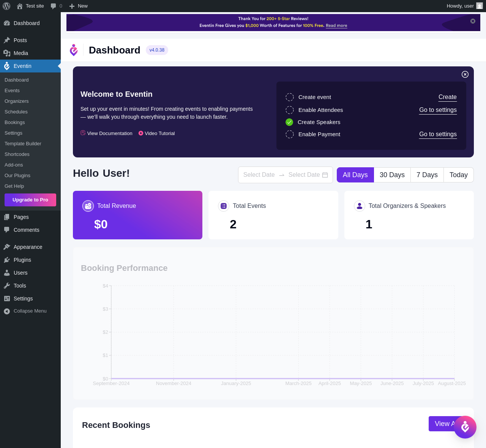Open Posts menu in sidebar
This screenshot has width=486, height=448.
pos(30,40)
